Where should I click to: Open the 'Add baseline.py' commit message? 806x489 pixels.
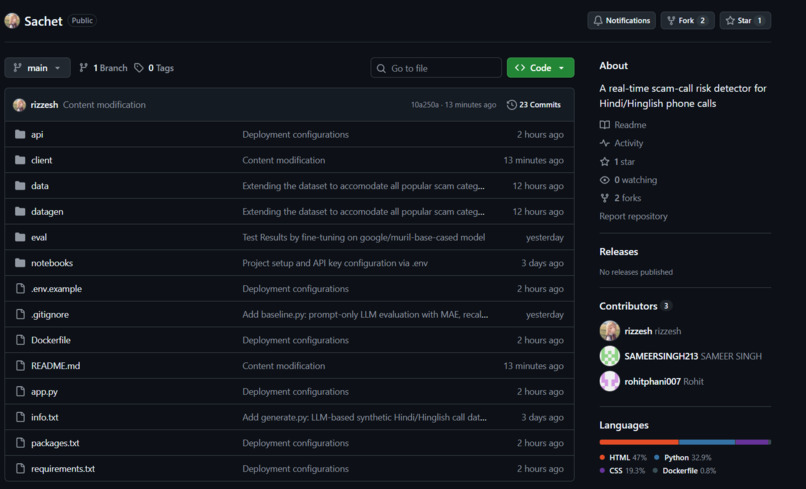coord(365,314)
